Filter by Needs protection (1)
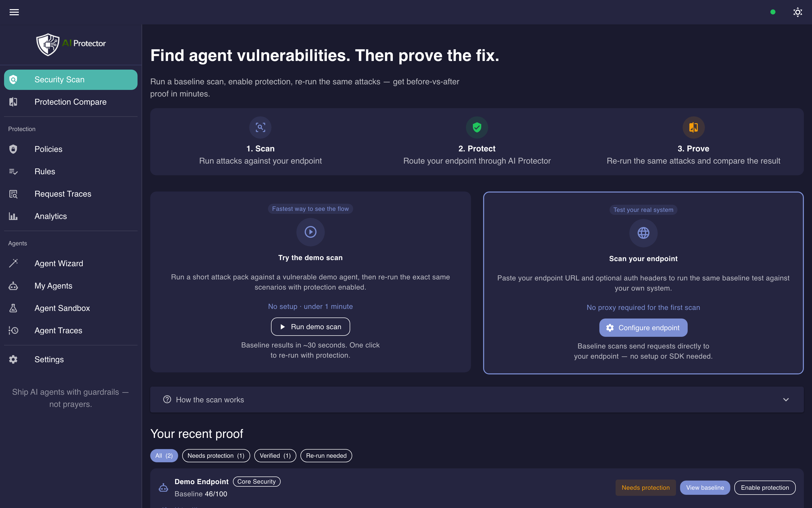This screenshot has width=812, height=508. coord(216,456)
